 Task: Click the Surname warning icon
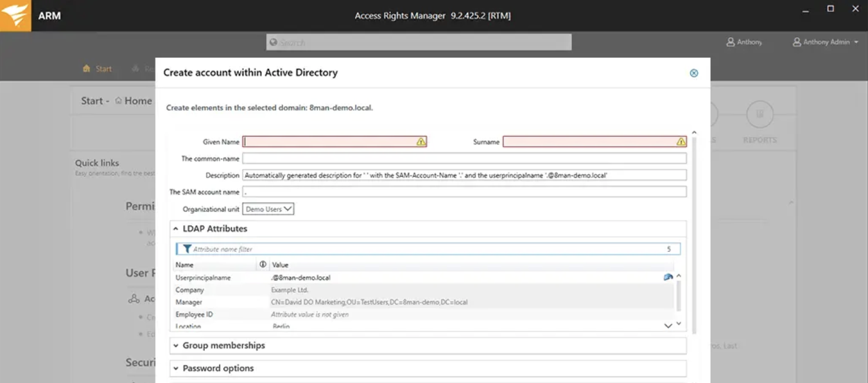click(x=681, y=142)
